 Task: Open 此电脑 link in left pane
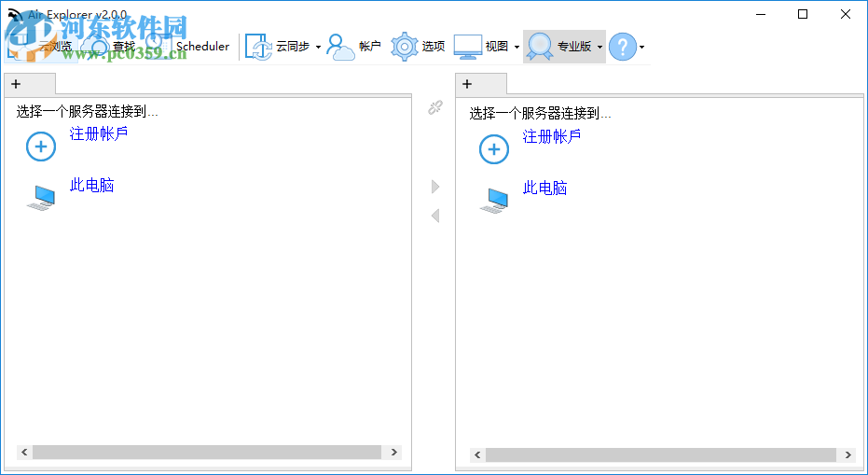click(92, 185)
